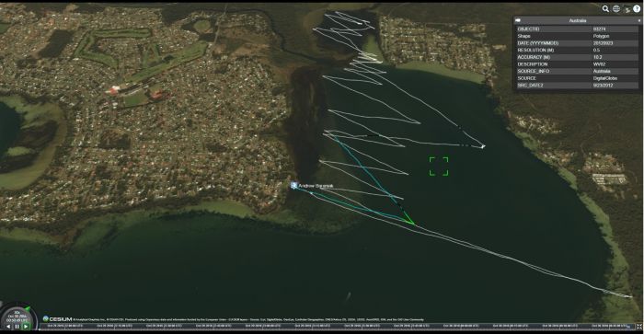644x334 pixels.
Task: Play the animation forward
Action: pos(26,327)
